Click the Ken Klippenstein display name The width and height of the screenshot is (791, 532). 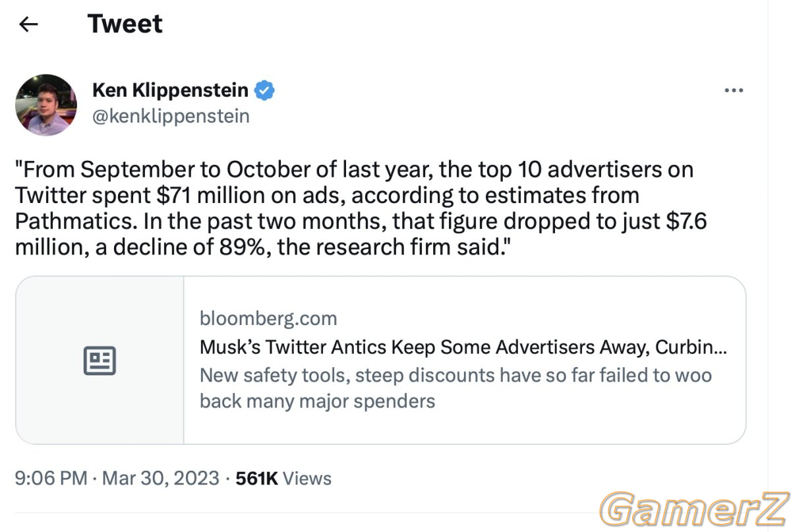pos(171,90)
